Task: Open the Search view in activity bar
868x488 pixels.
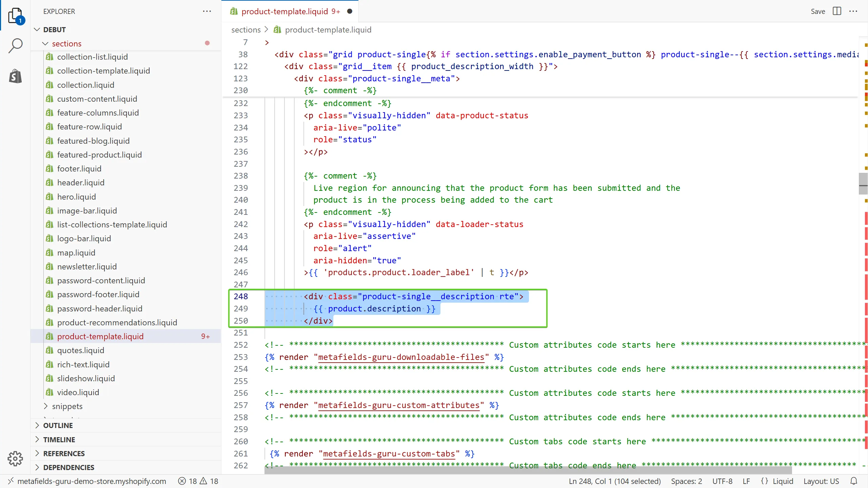Action: point(15,46)
